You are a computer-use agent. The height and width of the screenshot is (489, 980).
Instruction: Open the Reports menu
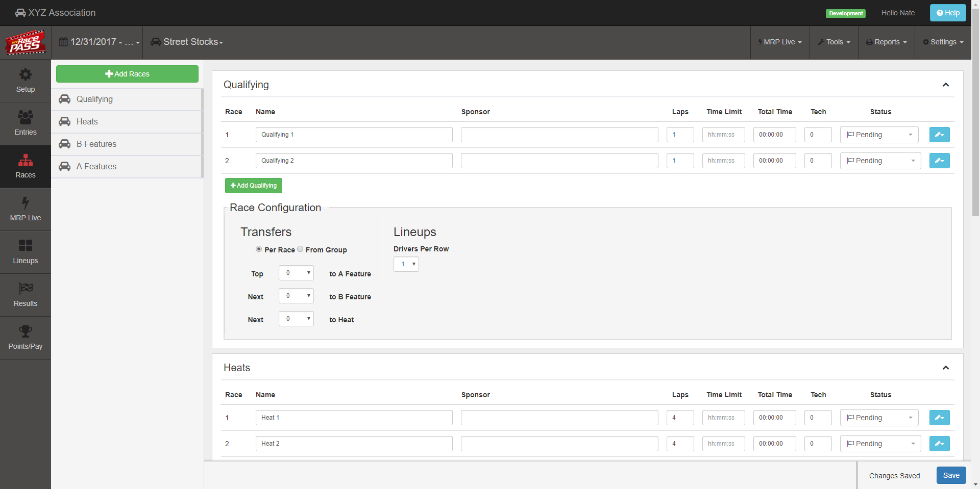[x=887, y=42]
